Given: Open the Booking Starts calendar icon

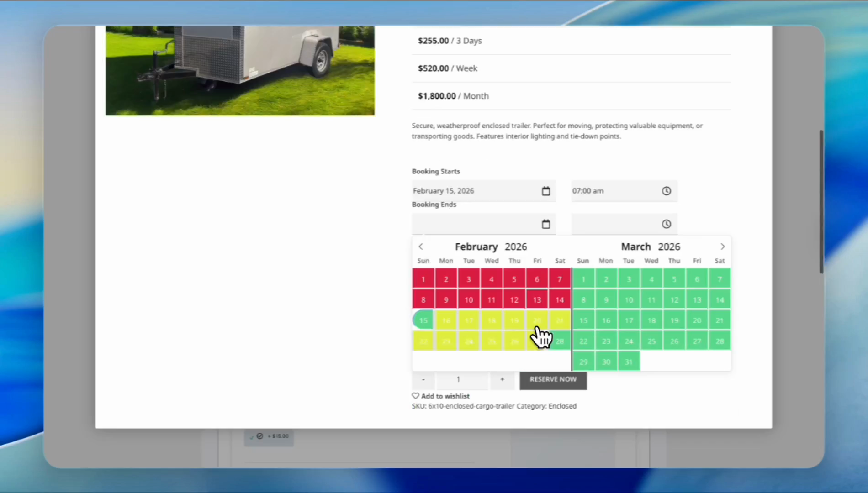Looking at the screenshot, I should coord(546,191).
